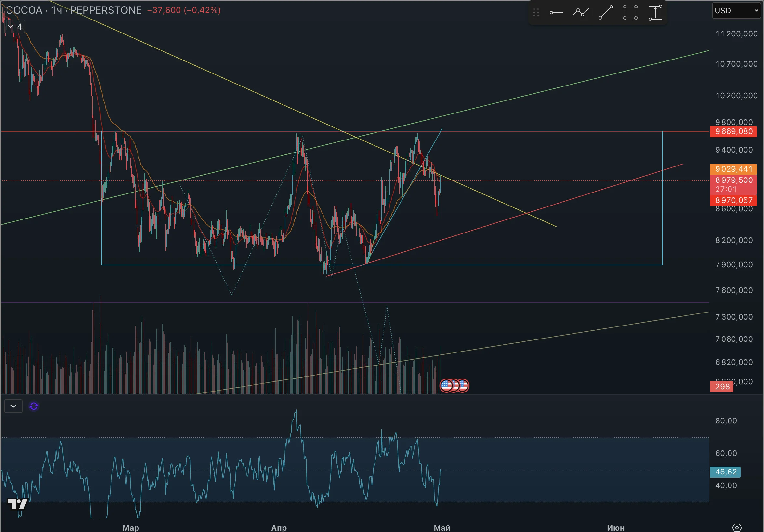Screen dimensions: 764x532
Task: Click the red 8 970,057 price label
Action: click(733, 200)
